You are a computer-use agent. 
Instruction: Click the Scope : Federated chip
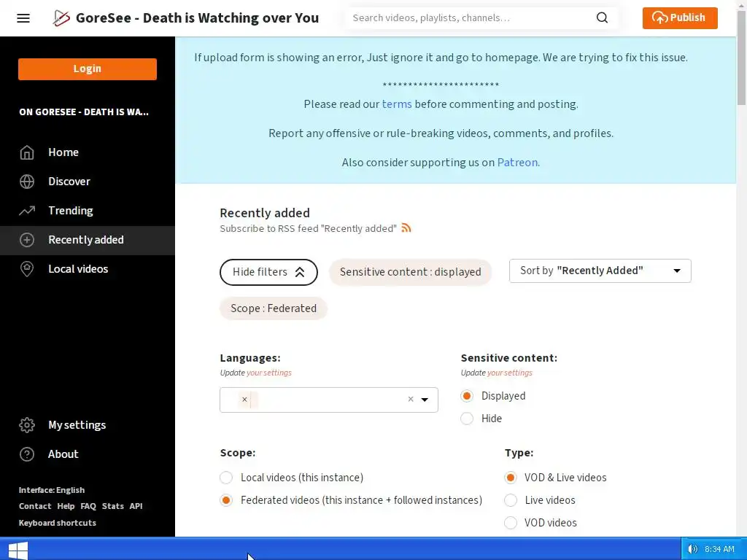click(274, 308)
